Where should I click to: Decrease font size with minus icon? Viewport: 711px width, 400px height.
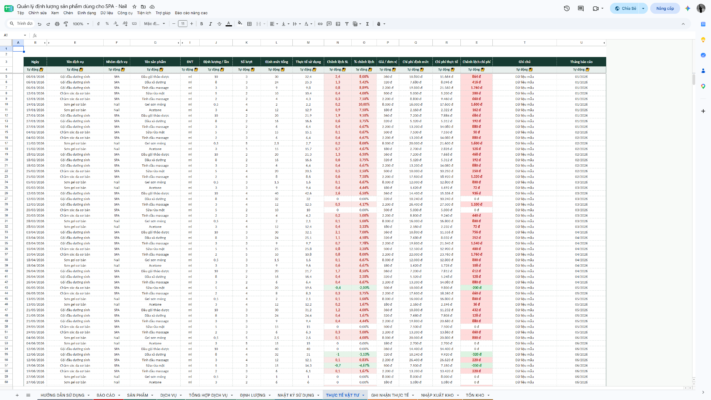(x=174, y=24)
